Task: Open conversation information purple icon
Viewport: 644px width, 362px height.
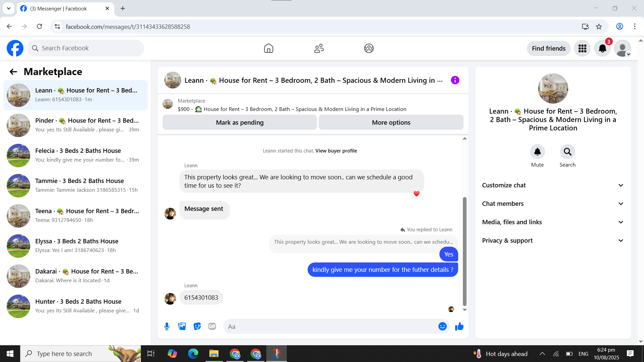Action: click(455, 80)
